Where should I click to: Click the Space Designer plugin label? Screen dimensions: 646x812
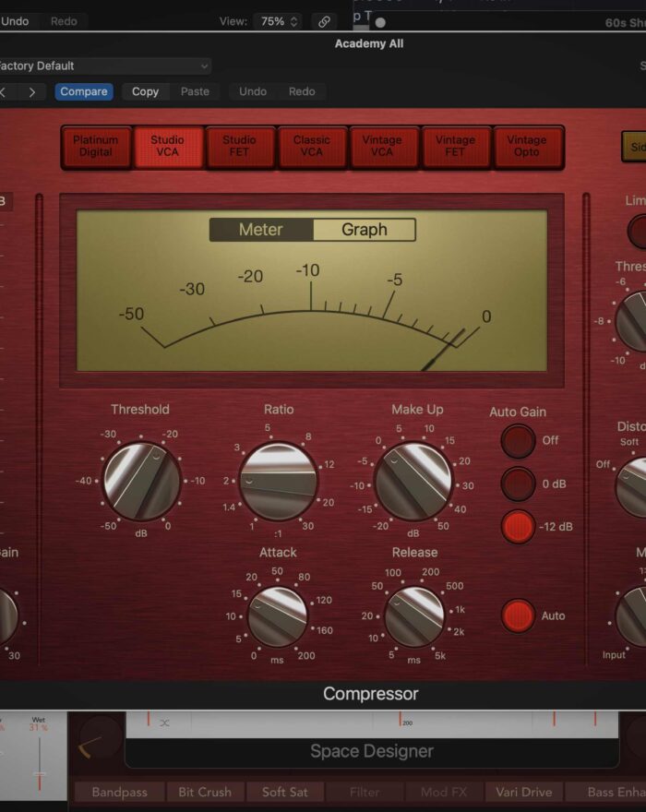pos(372,751)
